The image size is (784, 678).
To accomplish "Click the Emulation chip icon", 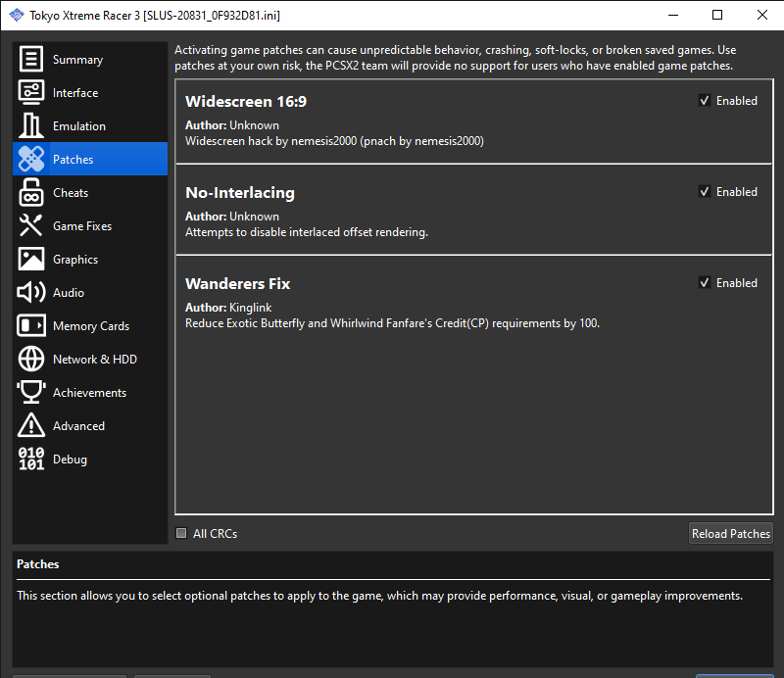I will [31, 125].
